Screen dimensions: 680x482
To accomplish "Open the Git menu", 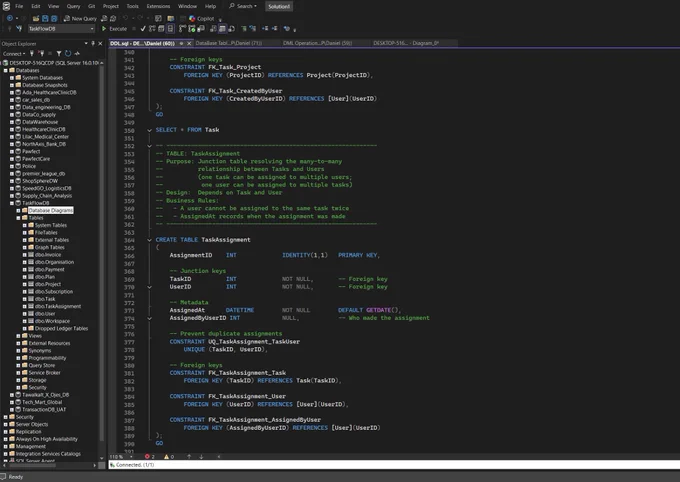I will pos(92,6).
